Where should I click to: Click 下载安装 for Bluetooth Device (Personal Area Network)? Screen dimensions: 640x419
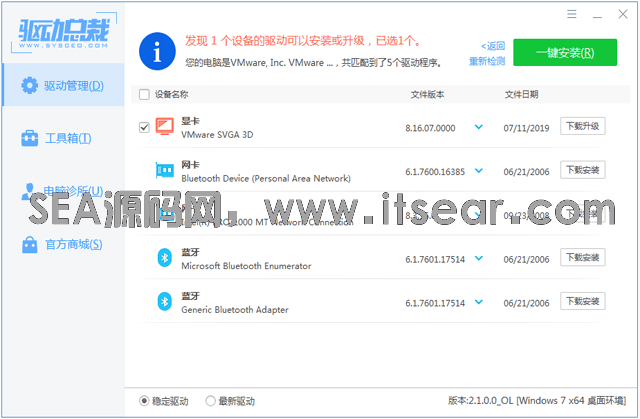582,170
